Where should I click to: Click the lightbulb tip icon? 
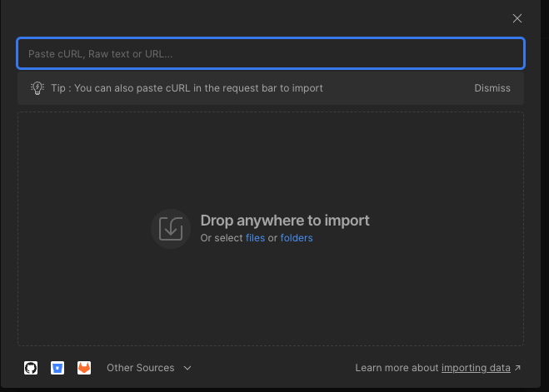(37, 88)
